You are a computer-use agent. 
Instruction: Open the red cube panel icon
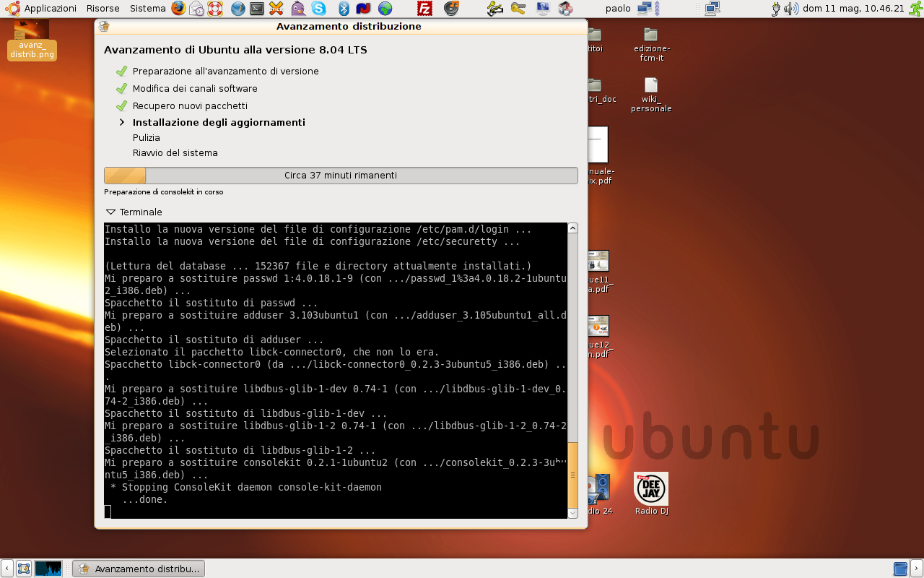(566, 9)
